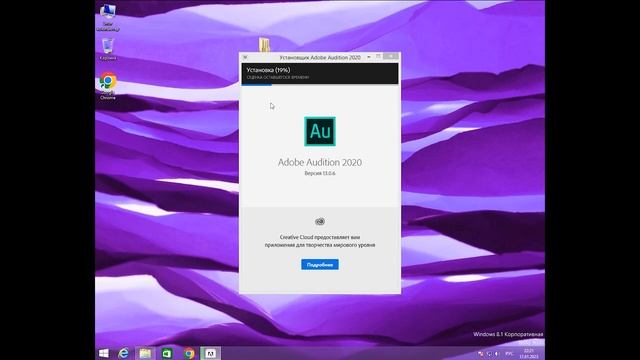Select the Recycle Bin desktop icon
640x360 pixels.
pyautogui.click(x=108, y=49)
